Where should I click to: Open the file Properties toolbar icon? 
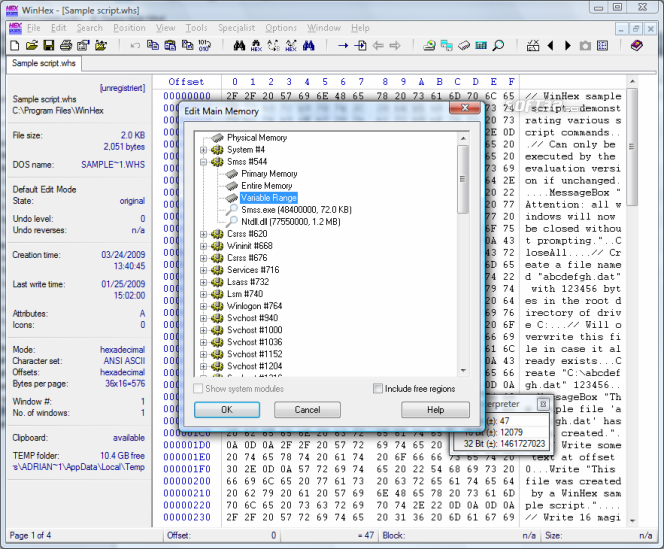83,45
